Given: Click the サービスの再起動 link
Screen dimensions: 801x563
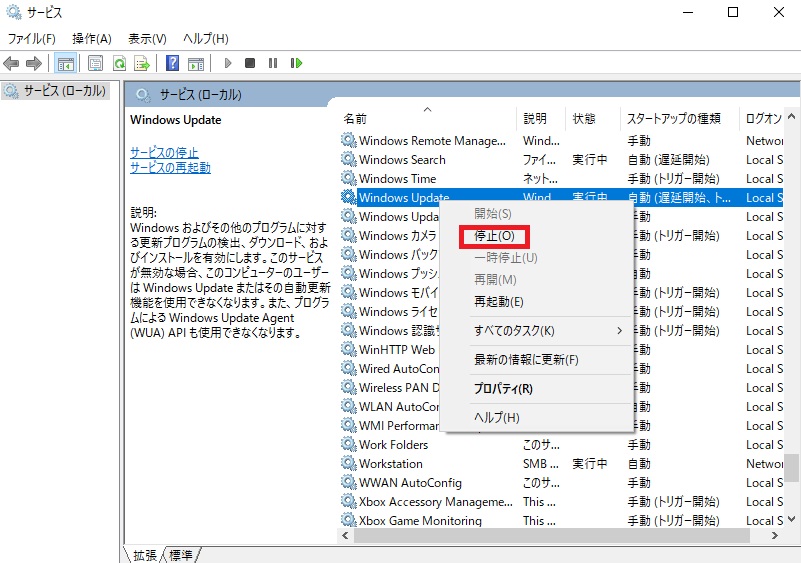Looking at the screenshot, I should tap(170, 168).
